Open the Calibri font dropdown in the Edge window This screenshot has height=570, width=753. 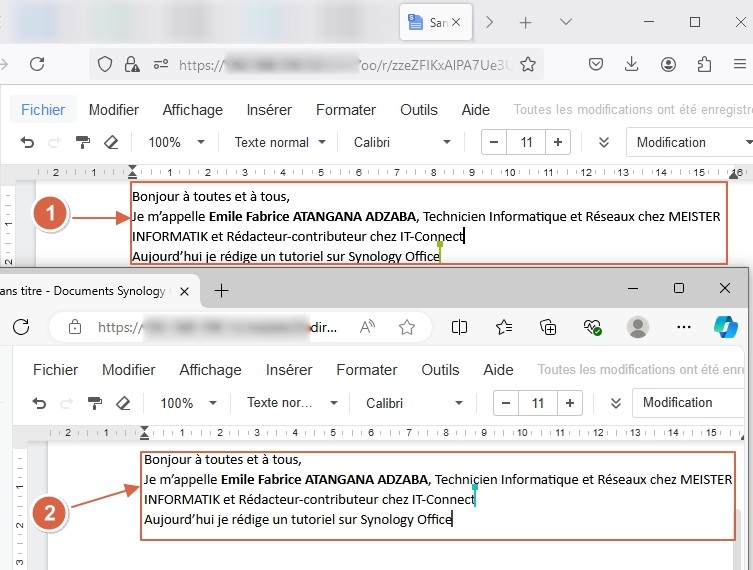[415, 403]
